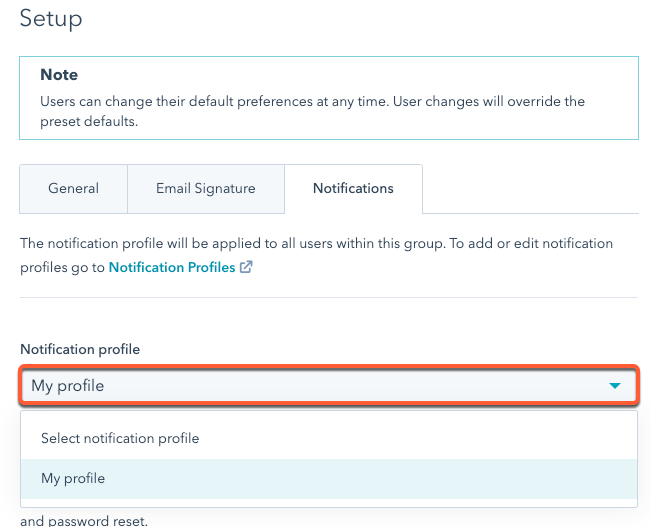Click the 'Users can change their default preferences' text
The image size is (651, 527).
[x=200, y=102]
